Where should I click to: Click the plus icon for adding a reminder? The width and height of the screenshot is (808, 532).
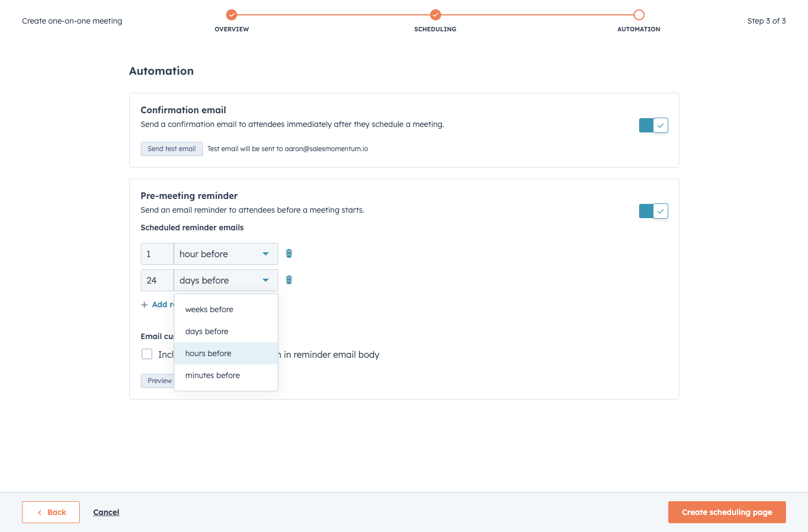pyautogui.click(x=144, y=304)
